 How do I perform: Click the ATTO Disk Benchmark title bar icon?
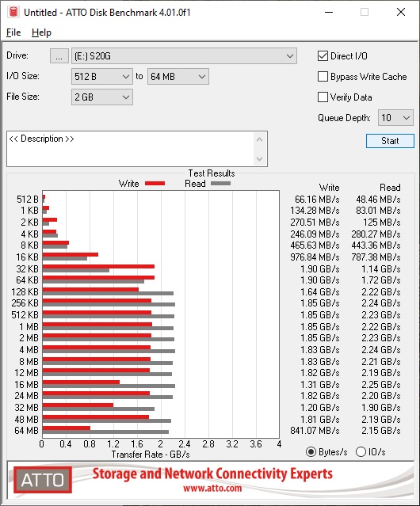[x=13, y=12]
